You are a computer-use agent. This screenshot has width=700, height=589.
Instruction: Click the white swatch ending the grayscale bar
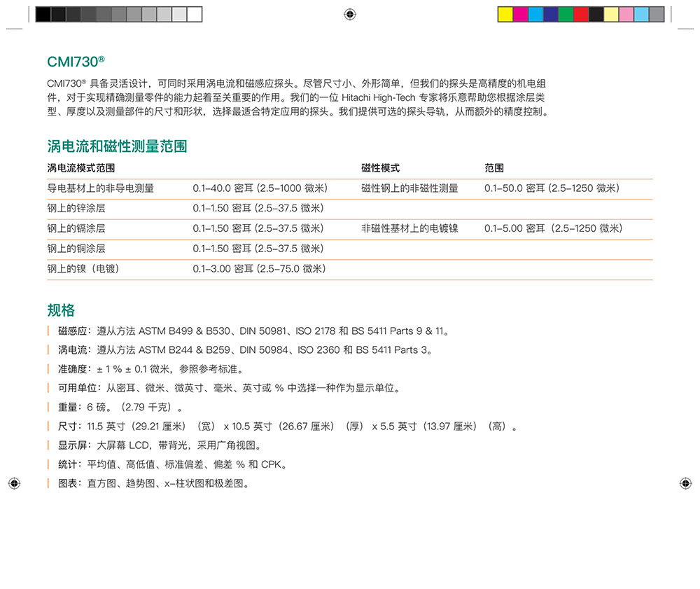195,14
